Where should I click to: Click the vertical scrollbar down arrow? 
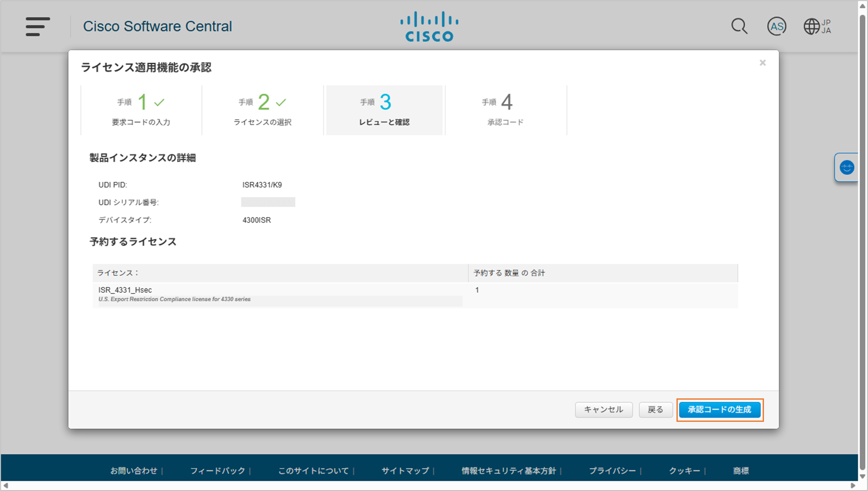pos(862,476)
